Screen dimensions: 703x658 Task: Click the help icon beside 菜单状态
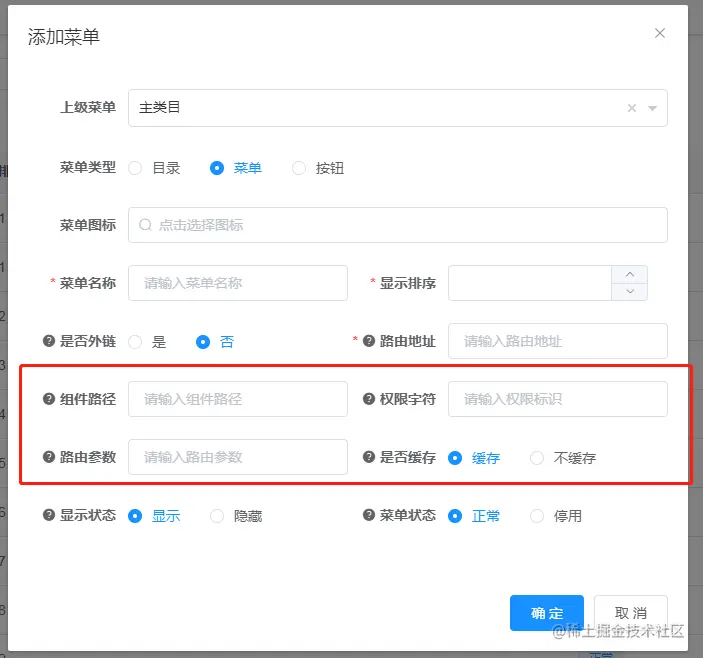tap(369, 515)
